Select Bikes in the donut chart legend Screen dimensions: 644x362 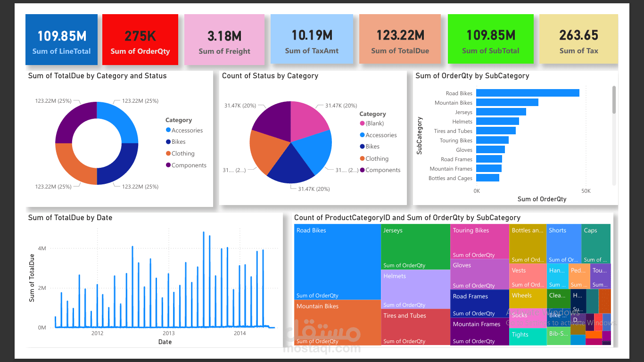[x=175, y=142]
